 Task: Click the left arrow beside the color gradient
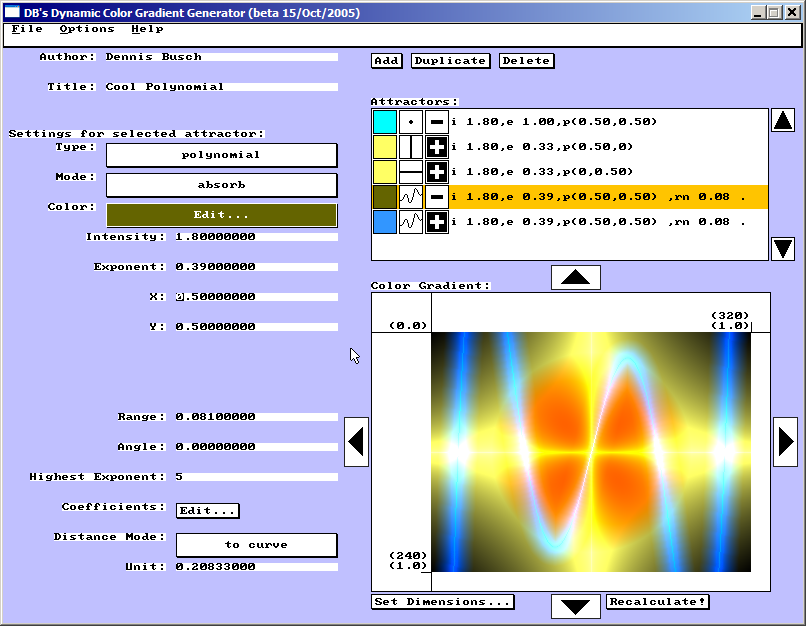click(x=356, y=442)
